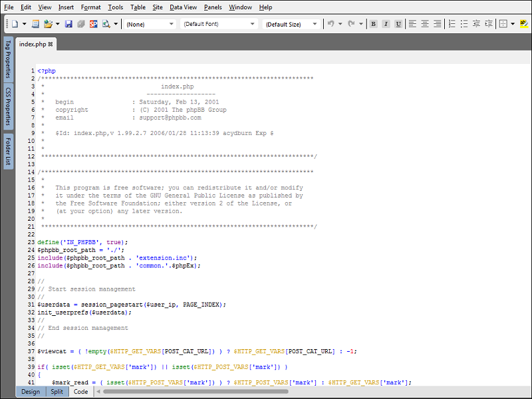Toggle Italic formatting
Screen dimensions: 532x399
click(386, 24)
